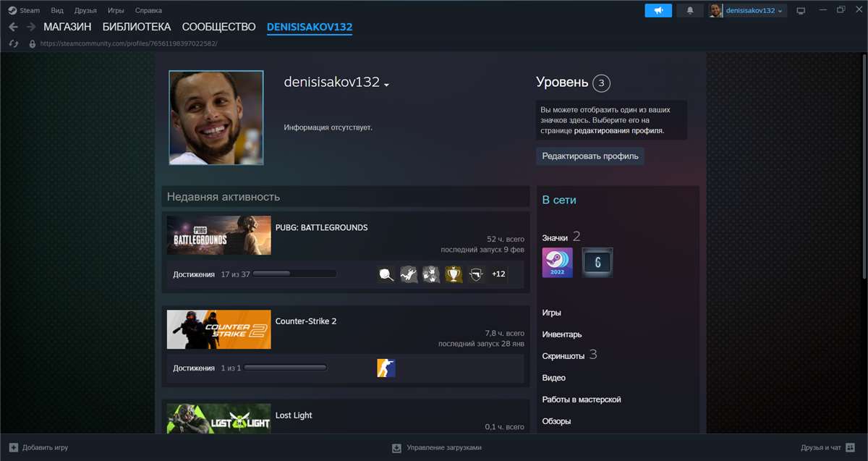Click the Counter-Strike 2 banner image
Viewport: 868px width, 461px height.
[x=219, y=329]
